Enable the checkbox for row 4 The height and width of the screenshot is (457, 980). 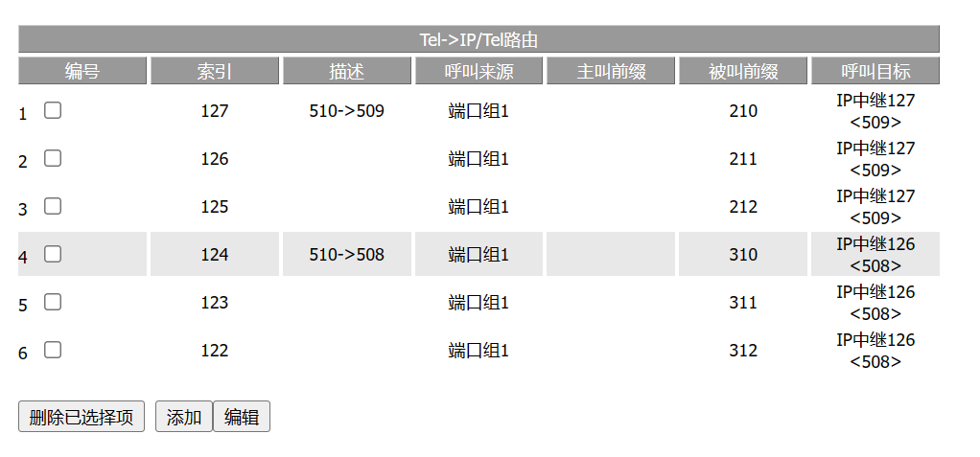tap(53, 254)
